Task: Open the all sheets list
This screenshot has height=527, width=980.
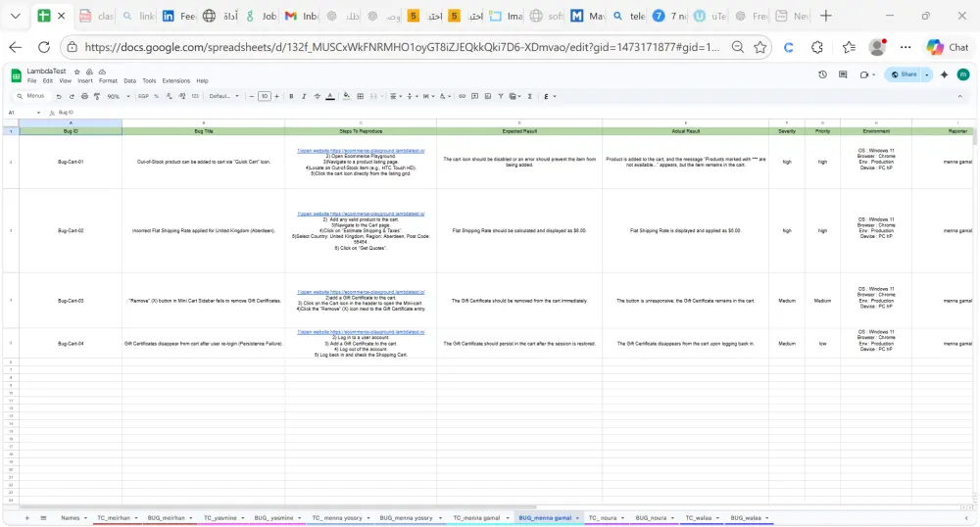Action: pyautogui.click(x=43, y=518)
